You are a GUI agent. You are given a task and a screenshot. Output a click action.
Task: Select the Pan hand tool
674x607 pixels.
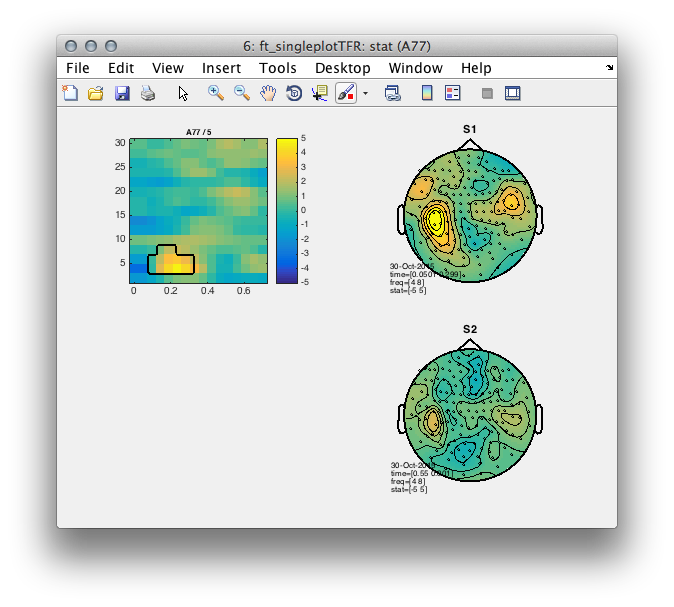pos(268,93)
